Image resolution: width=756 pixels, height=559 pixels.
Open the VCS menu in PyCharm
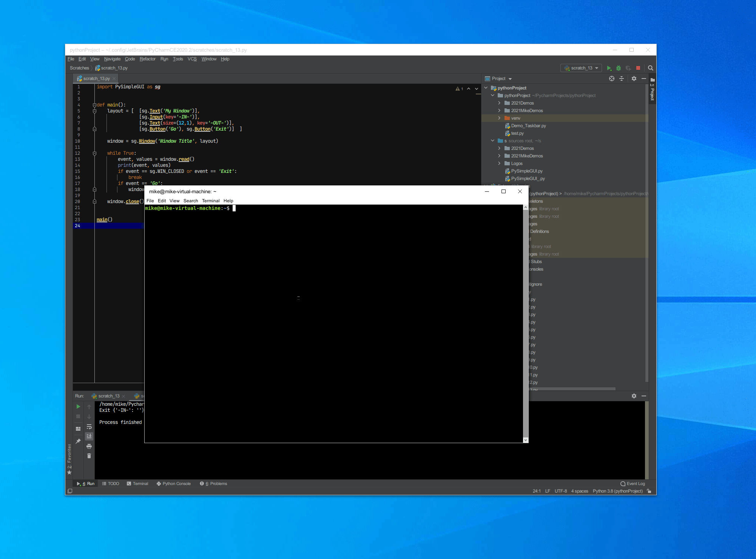192,59
